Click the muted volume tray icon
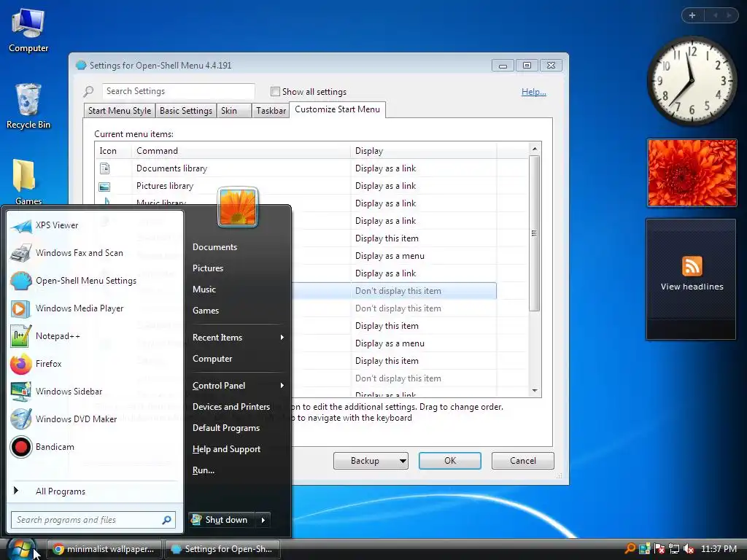The width and height of the screenshot is (747, 560). [689, 549]
